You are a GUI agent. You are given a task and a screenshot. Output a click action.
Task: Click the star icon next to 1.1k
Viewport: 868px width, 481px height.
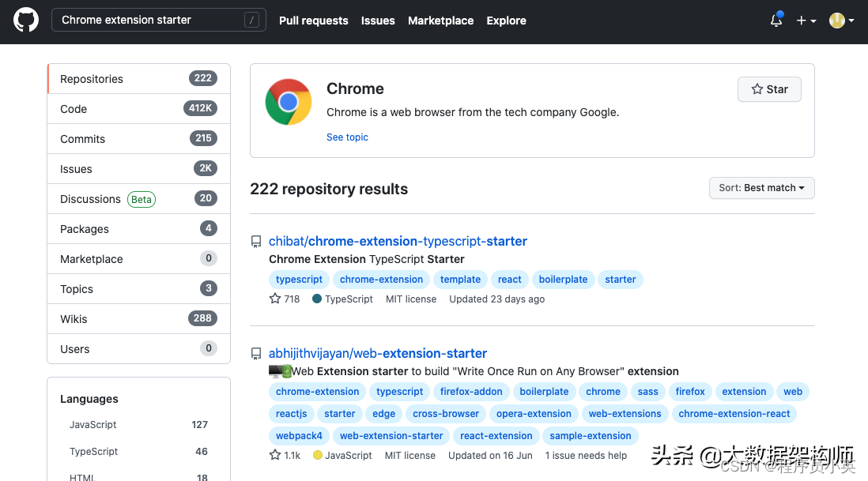[275, 455]
